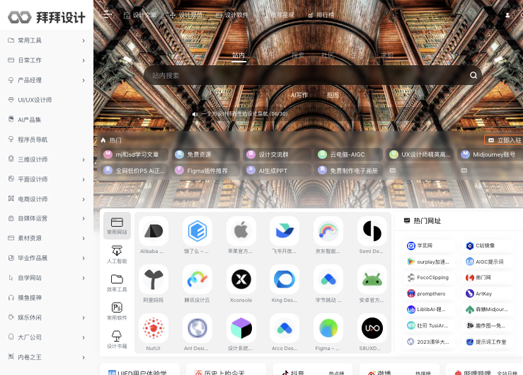Screen dimensions: 523x375
Task: Open the 腾讯设计云 icon
Action: 197,279
